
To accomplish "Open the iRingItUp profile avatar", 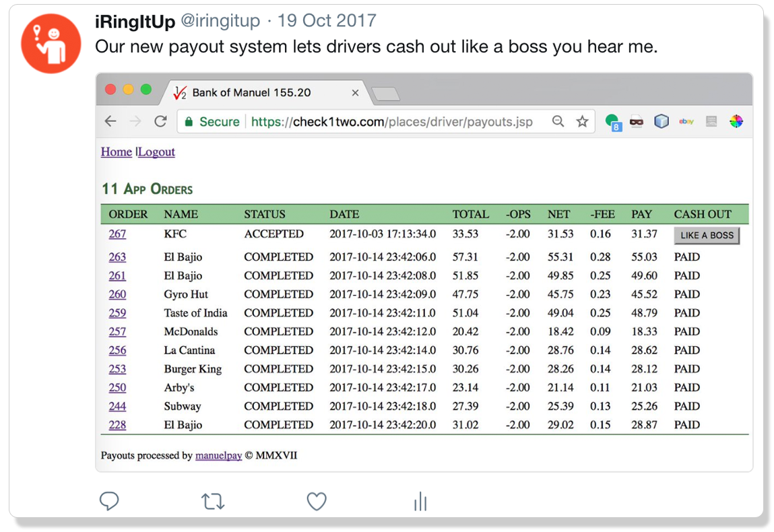I will [52, 42].
